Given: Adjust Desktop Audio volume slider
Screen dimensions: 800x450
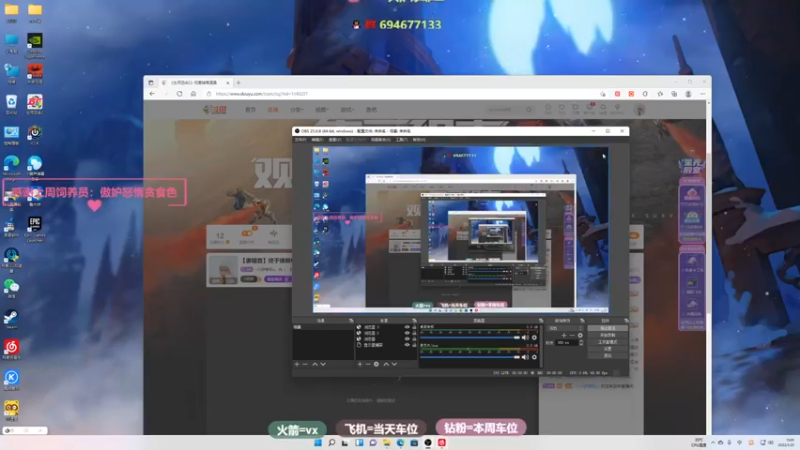Looking at the screenshot, I should coord(470,337).
